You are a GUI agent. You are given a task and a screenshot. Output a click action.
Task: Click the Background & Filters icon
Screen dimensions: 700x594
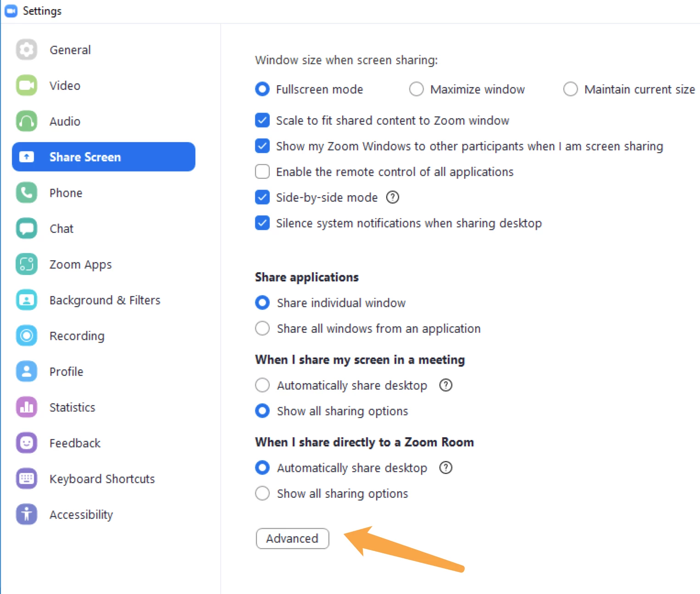(x=27, y=300)
